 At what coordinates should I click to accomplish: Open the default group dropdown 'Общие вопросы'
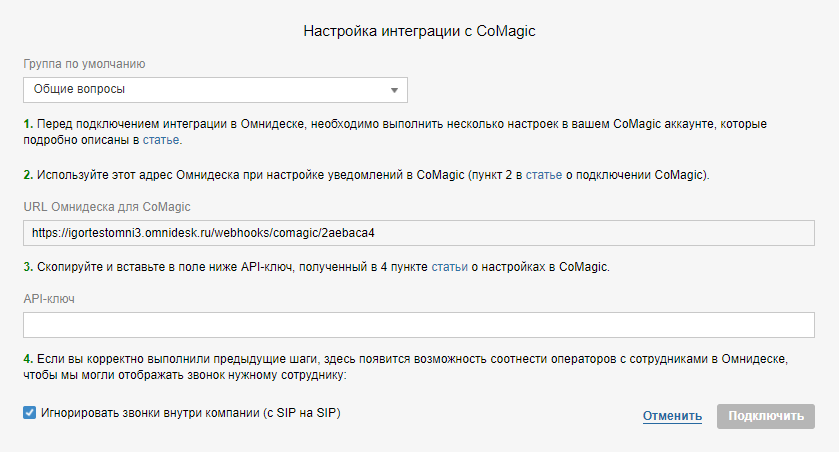[x=215, y=90]
